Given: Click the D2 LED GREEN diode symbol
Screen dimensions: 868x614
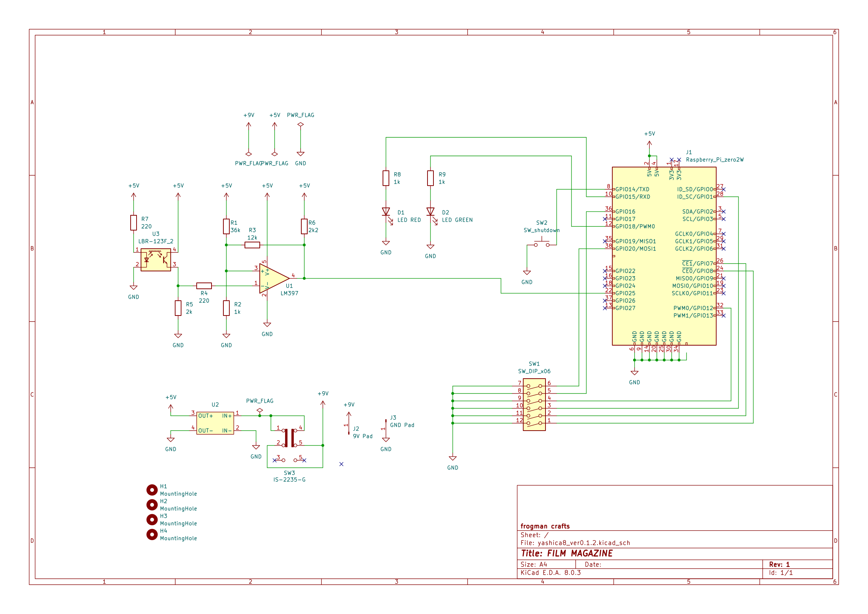Looking at the screenshot, I should [430, 212].
